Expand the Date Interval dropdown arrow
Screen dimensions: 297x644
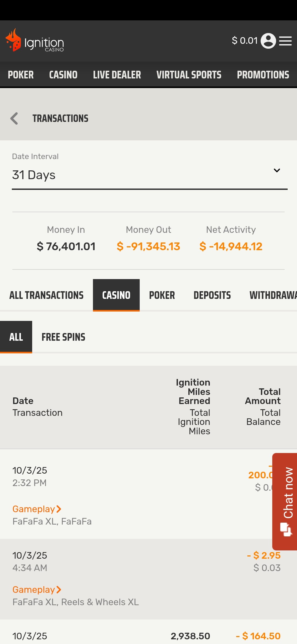(277, 170)
